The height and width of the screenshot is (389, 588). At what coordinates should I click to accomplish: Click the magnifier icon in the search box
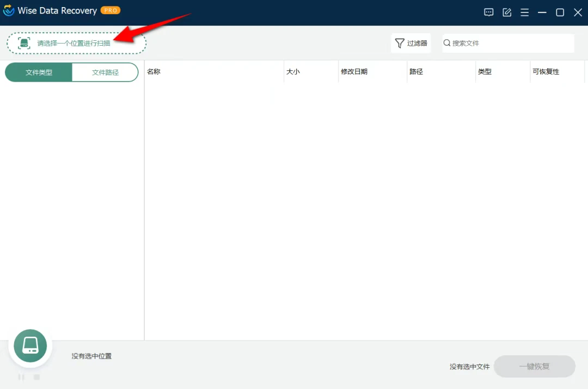[x=446, y=43]
